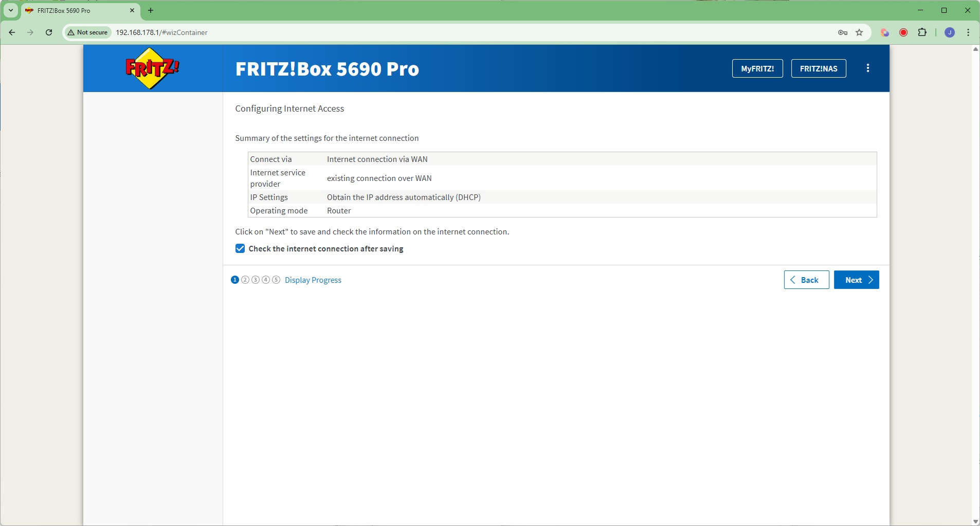Maximize the Chrome window
The width and height of the screenshot is (980, 526).
tap(944, 10)
